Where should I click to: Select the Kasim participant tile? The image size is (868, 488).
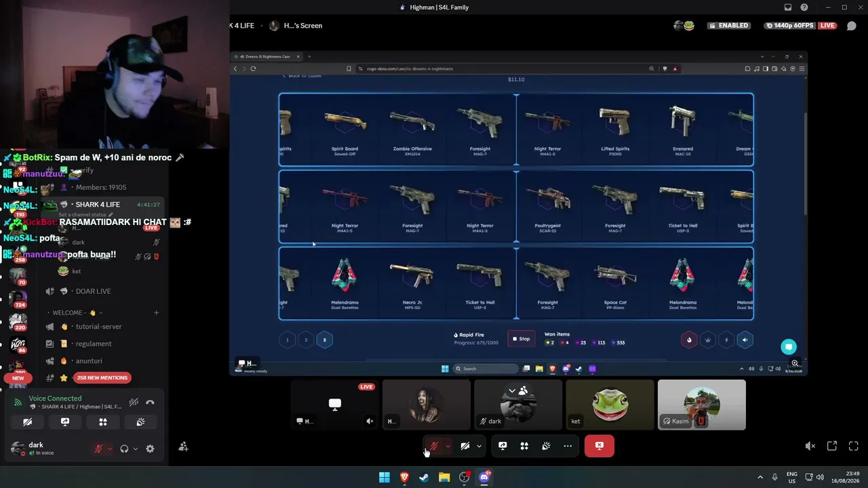click(701, 405)
